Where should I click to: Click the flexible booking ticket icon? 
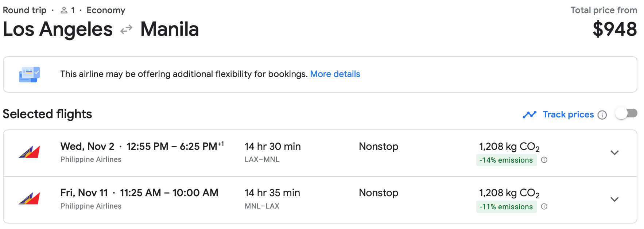coord(29,74)
